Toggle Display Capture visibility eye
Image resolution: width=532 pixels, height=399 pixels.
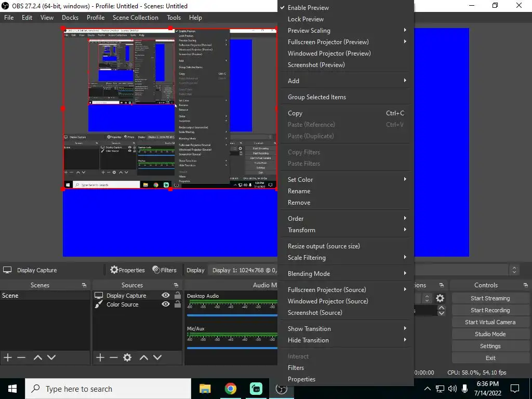pos(166,295)
